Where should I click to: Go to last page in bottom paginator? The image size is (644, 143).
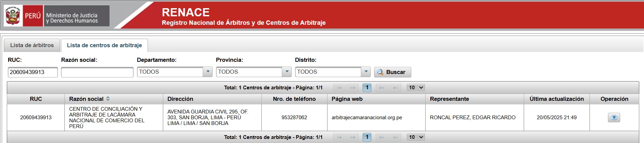[395, 137]
